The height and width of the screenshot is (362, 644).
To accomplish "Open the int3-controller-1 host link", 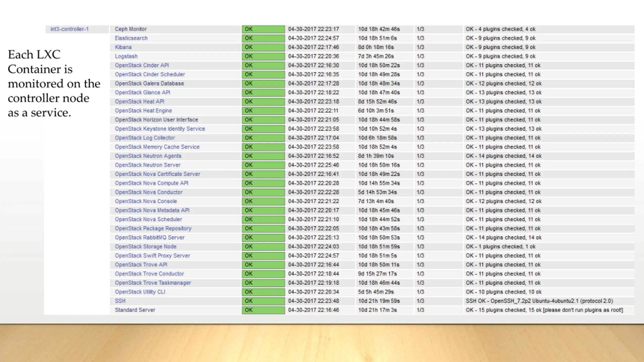I will pos(69,29).
